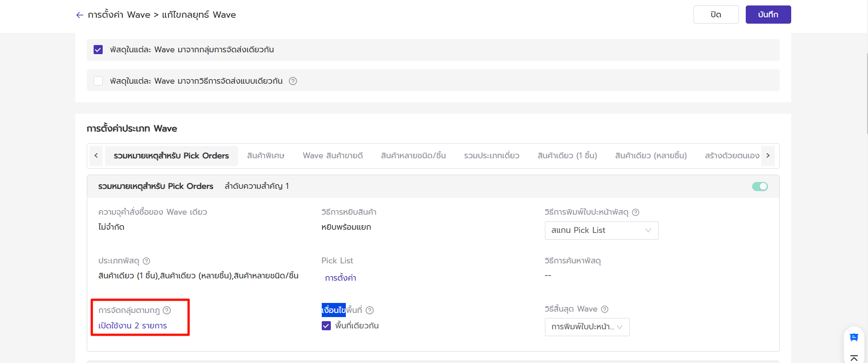Screen dimensions: 868x363
Task: Click help icon next to ประเภทพัสดุ
Action: click(x=146, y=261)
